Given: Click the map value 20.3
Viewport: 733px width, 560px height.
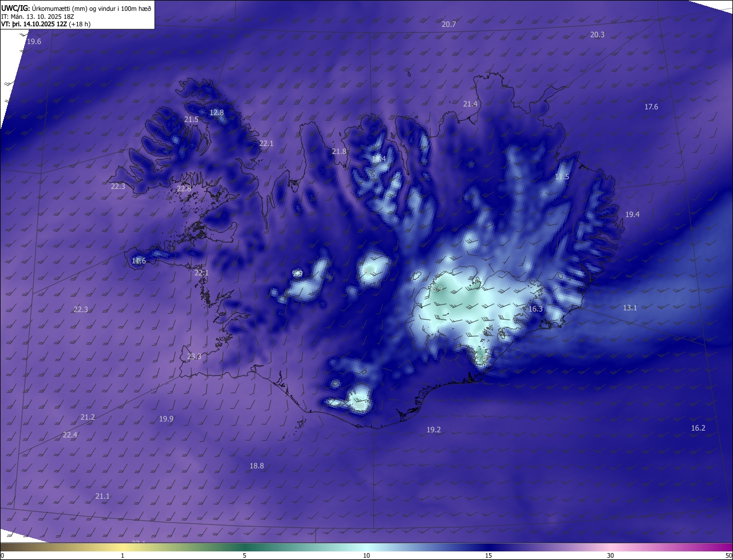Looking at the screenshot, I should 597,35.
